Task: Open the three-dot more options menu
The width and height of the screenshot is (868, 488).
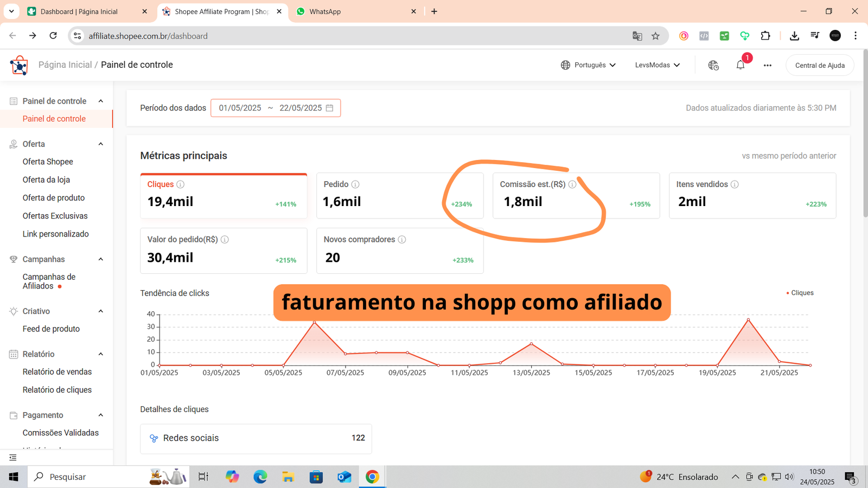Action: [768, 65]
